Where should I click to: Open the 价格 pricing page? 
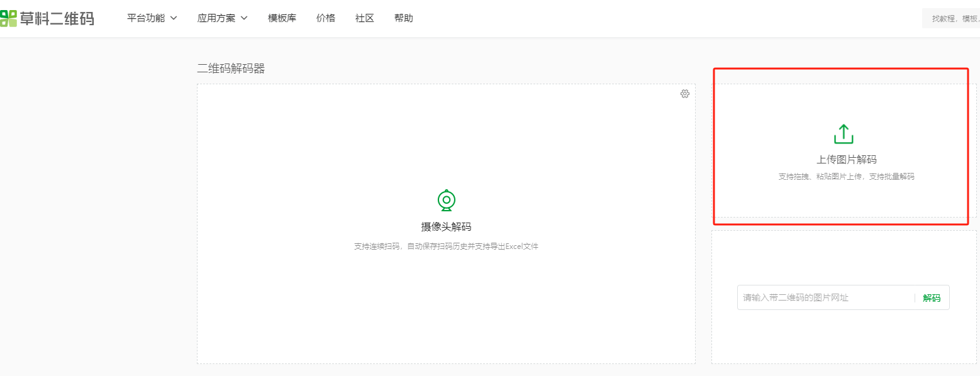[x=325, y=18]
